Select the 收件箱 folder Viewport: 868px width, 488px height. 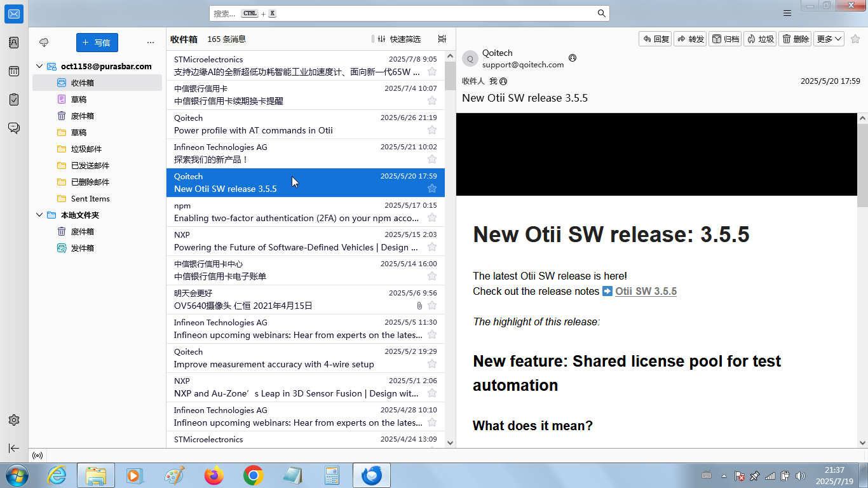coord(97,83)
